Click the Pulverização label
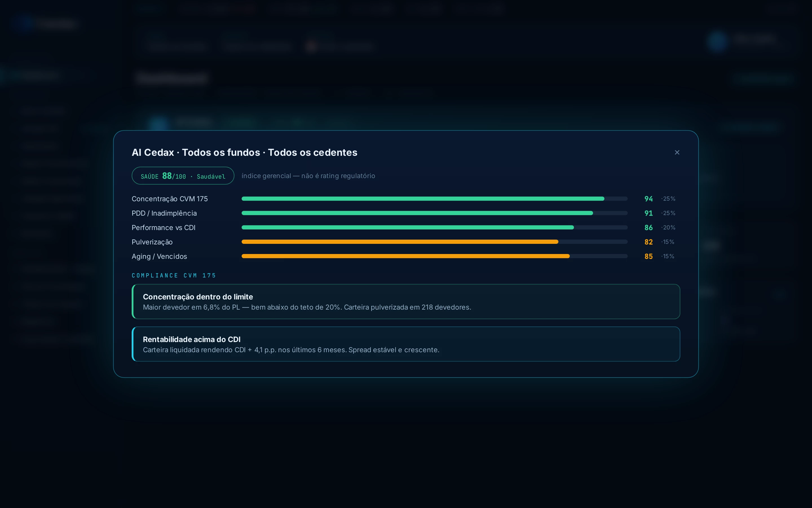This screenshot has width=812, height=508. (x=152, y=242)
